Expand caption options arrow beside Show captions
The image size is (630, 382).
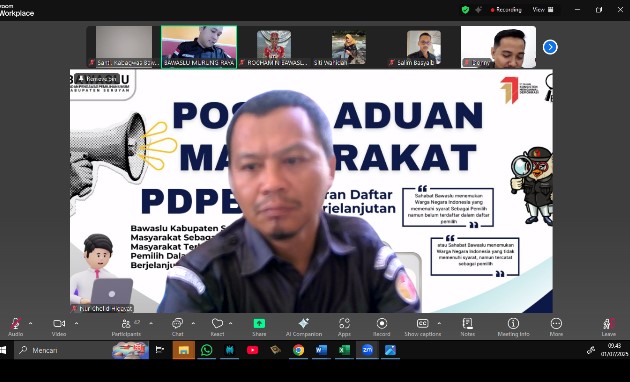pyautogui.click(x=439, y=323)
